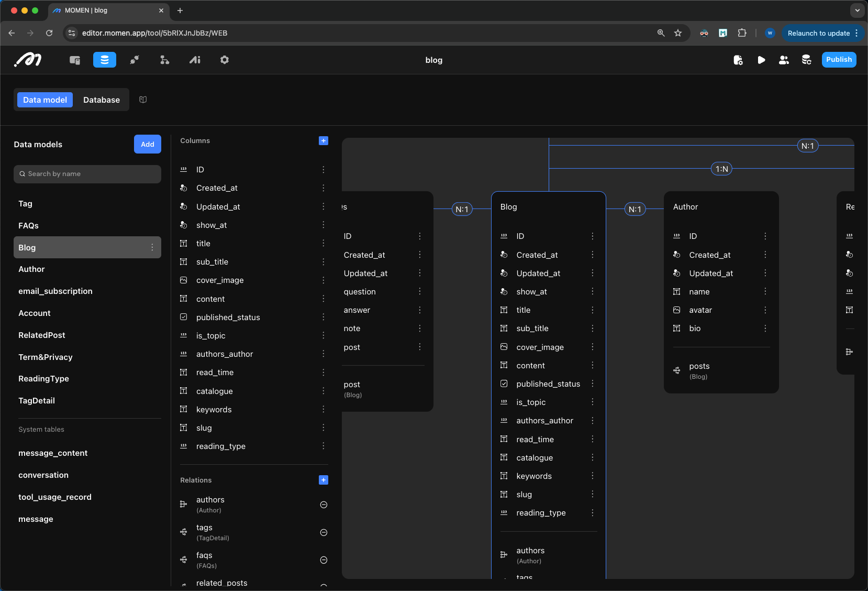Open more options for cover_image column

(324, 280)
